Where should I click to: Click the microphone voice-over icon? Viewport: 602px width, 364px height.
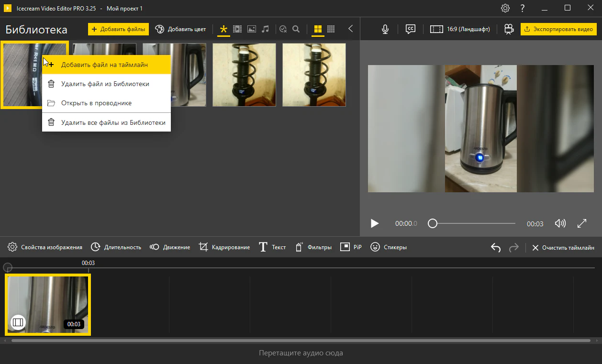tap(385, 29)
